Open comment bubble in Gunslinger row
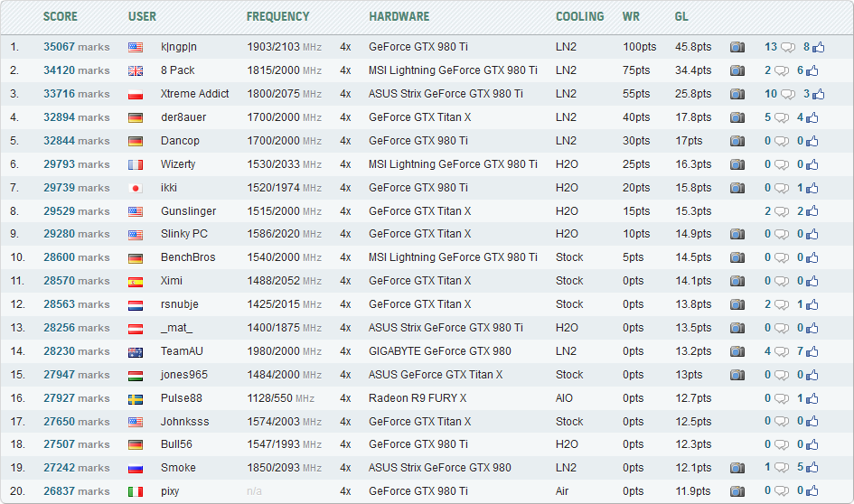The image size is (854, 504). coord(782,211)
